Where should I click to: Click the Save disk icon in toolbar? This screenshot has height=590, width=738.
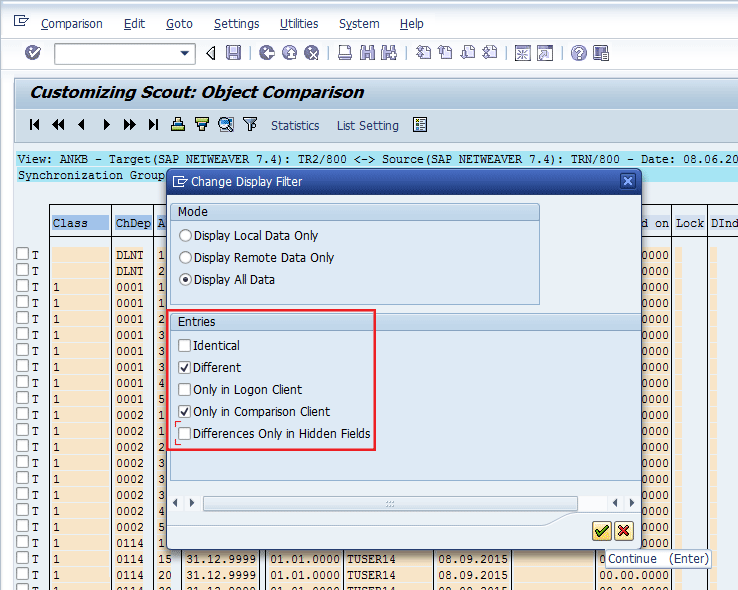(x=233, y=53)
